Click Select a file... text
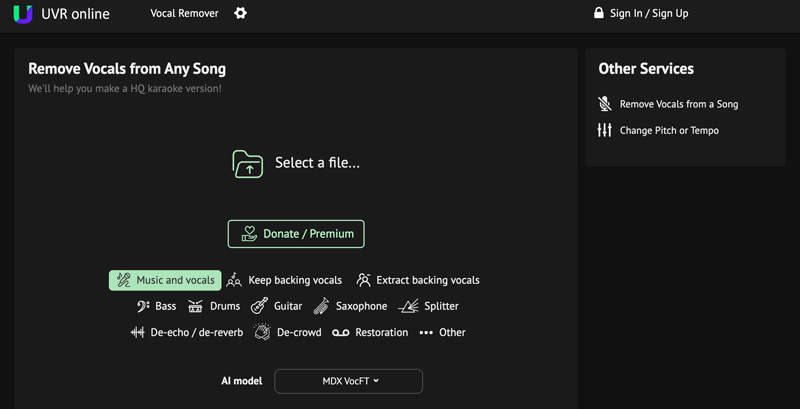800x409 pixels. (317, 163)
